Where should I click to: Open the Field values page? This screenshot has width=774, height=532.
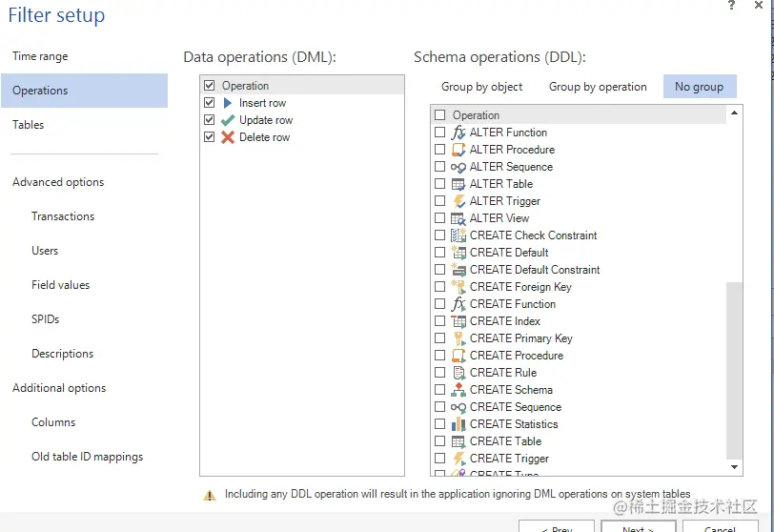[x=61, y=285]
